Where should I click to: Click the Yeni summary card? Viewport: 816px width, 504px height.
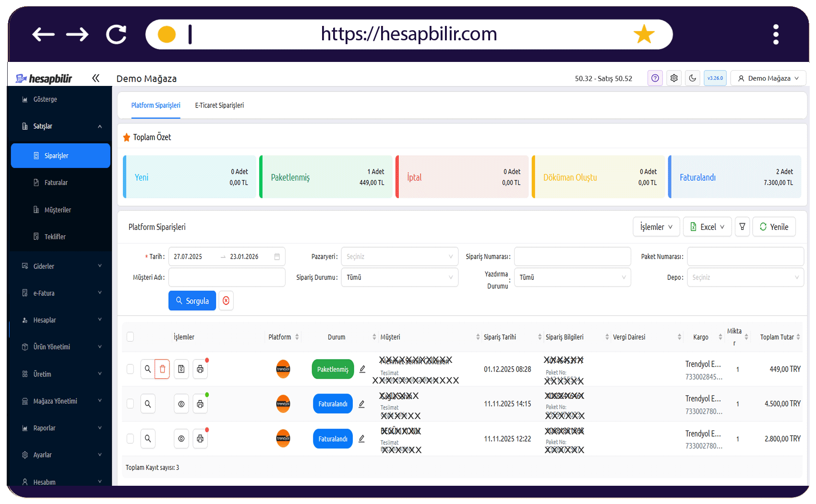(x=190, y=177)
